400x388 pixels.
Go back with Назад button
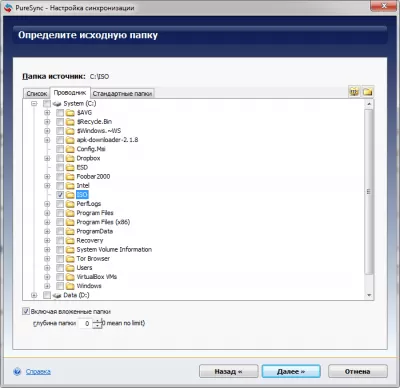pyautogui.click(x=229, y=371)
